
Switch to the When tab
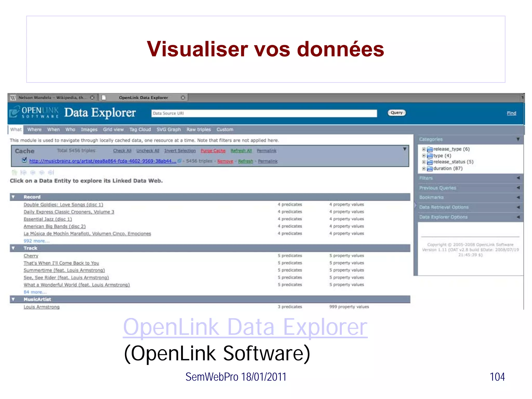[x=53, y=129]
